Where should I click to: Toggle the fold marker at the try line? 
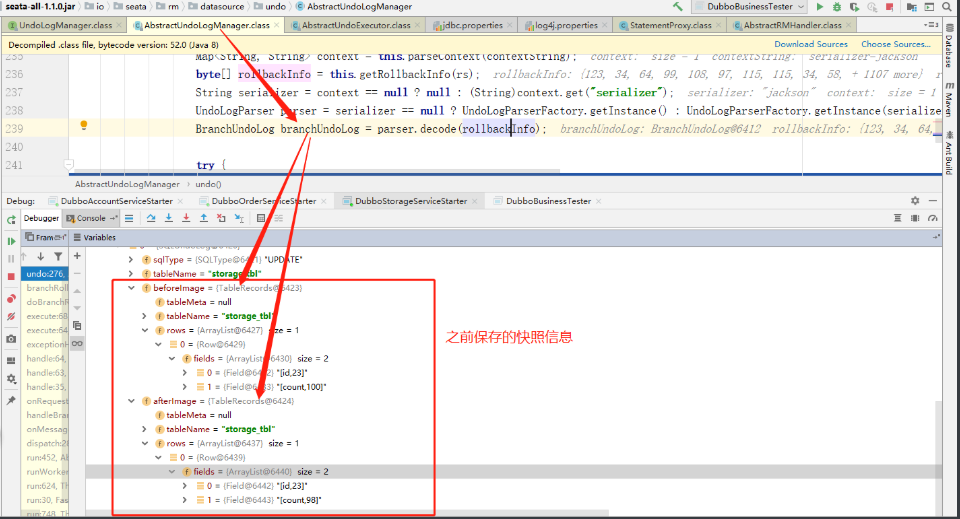click(69, 165)
